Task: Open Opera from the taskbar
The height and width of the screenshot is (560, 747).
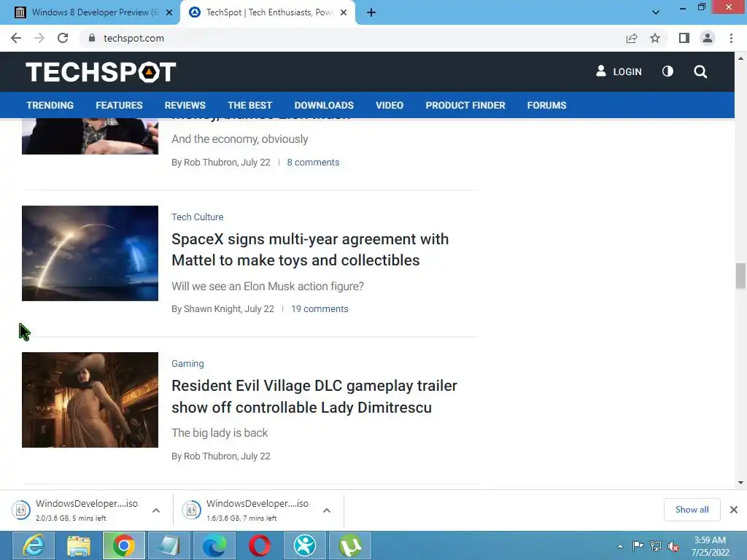Action: [260, 545]
